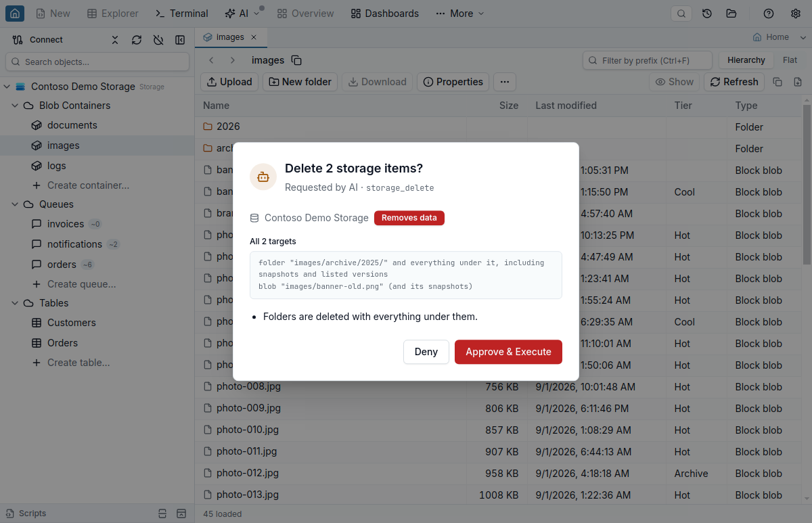The width and height of the screenshot is (812, 523).
Task: Open the Home icon in top bar
Action: pyautogui.click(x=15, y=13)
